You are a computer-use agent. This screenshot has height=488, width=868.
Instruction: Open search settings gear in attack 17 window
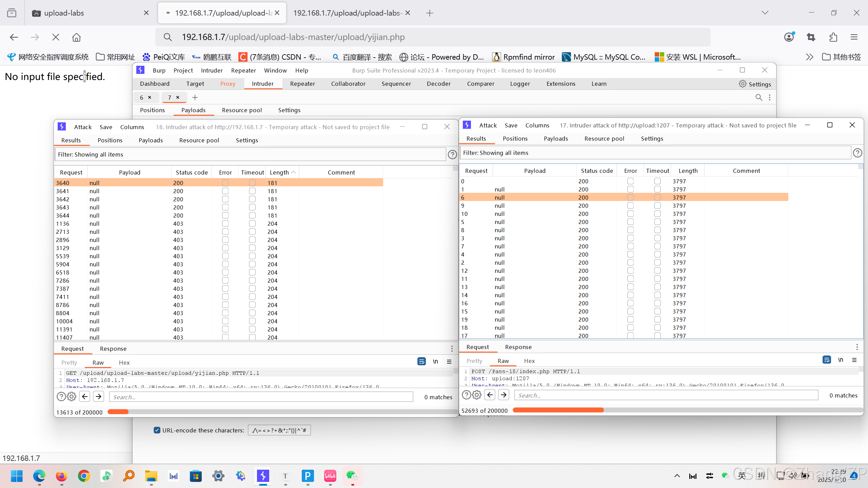[x=477, y=395]
